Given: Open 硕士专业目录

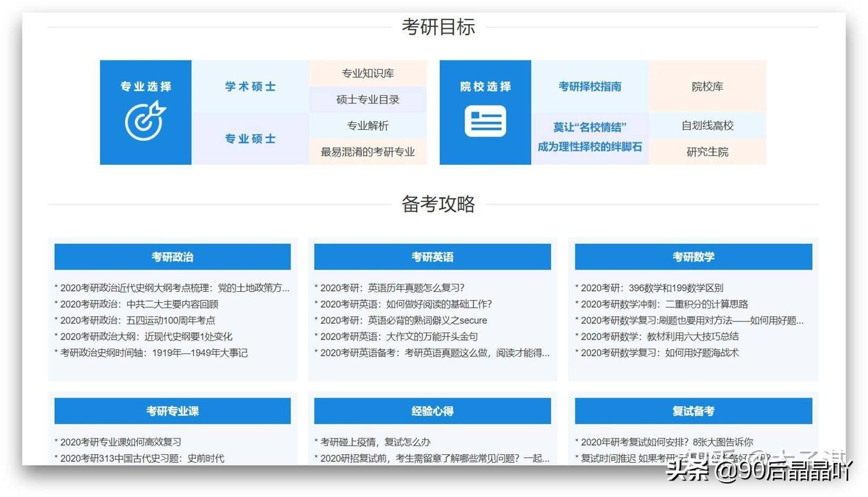Looking at the screenshot, I should pyautogui.click(x=368, y=99).
